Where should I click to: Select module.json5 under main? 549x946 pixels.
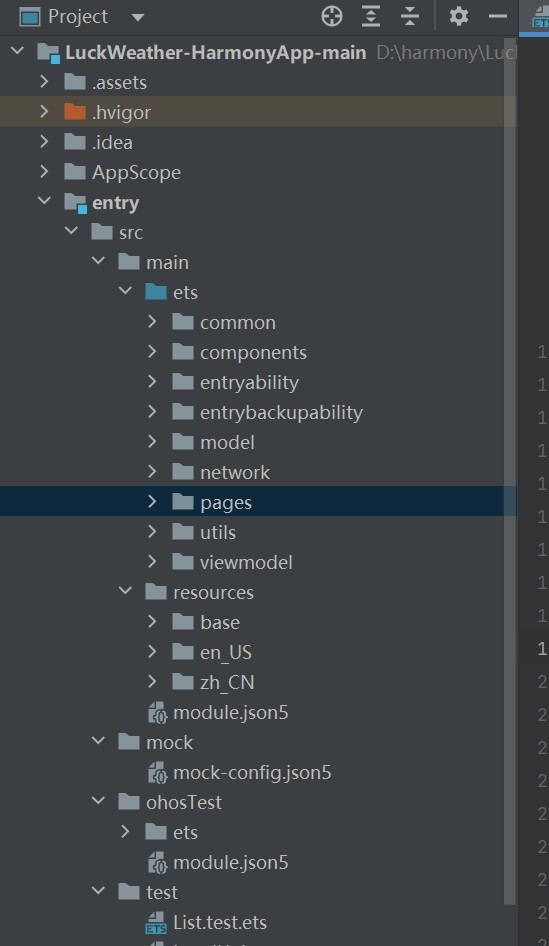point(230,713)
